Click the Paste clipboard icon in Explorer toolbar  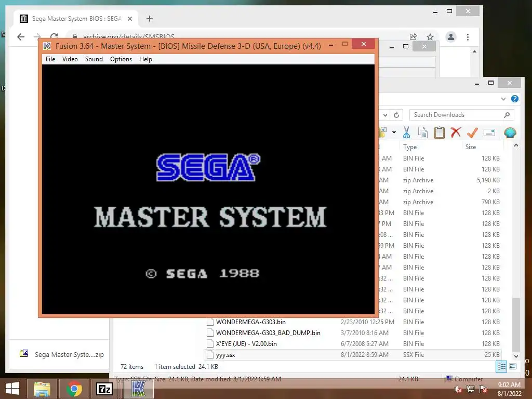coord(440,132)
